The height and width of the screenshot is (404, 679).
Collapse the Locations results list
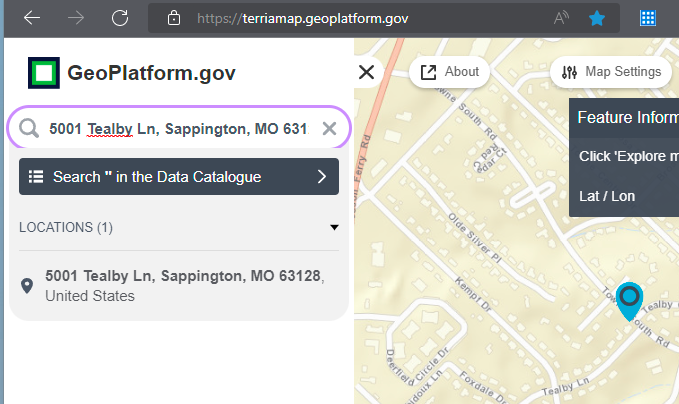click(x=334, y=227)
